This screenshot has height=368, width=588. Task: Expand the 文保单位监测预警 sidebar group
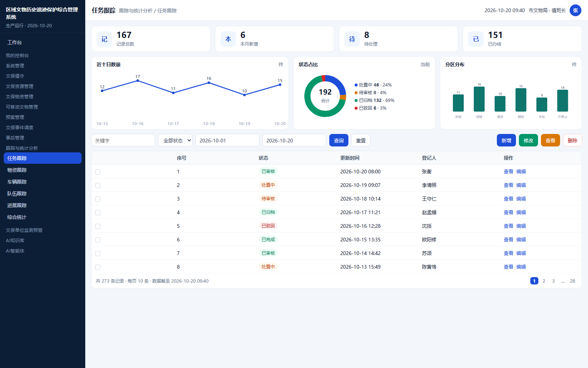click(43, 230)
